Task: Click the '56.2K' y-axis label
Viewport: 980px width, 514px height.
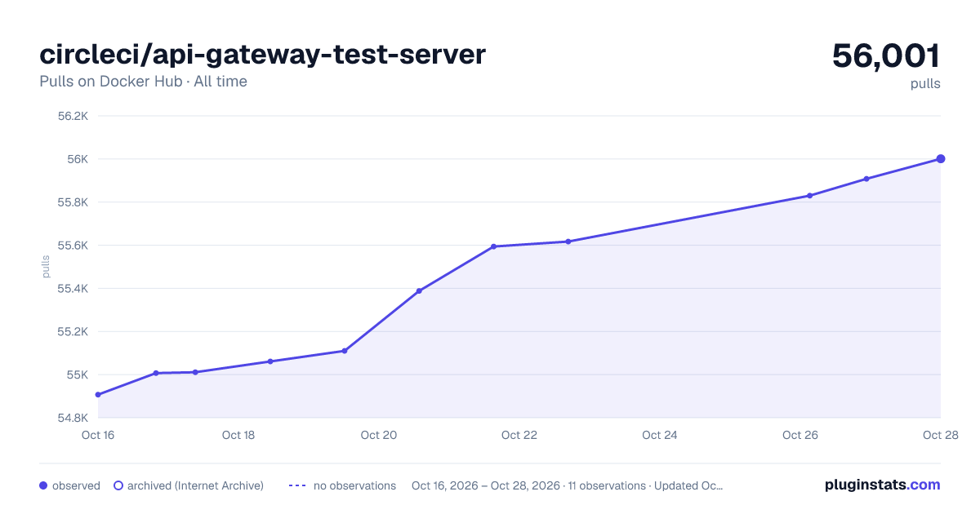Action: 73,116
